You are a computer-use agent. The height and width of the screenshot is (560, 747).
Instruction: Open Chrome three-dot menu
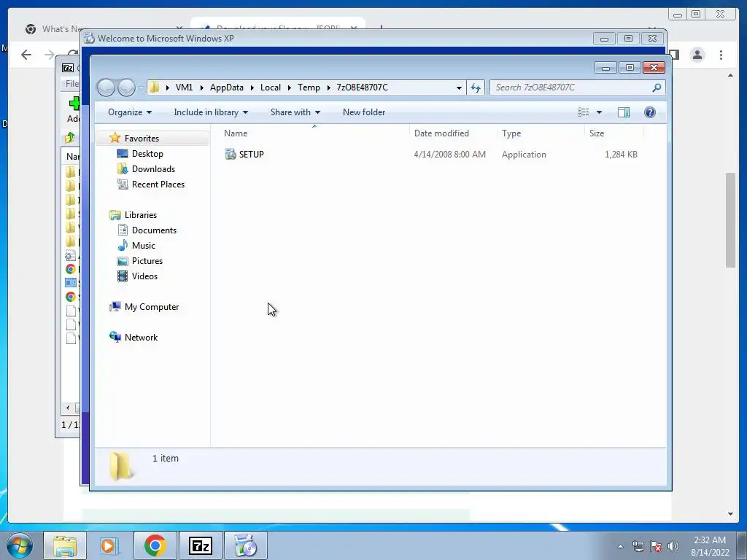click(721, 55)
